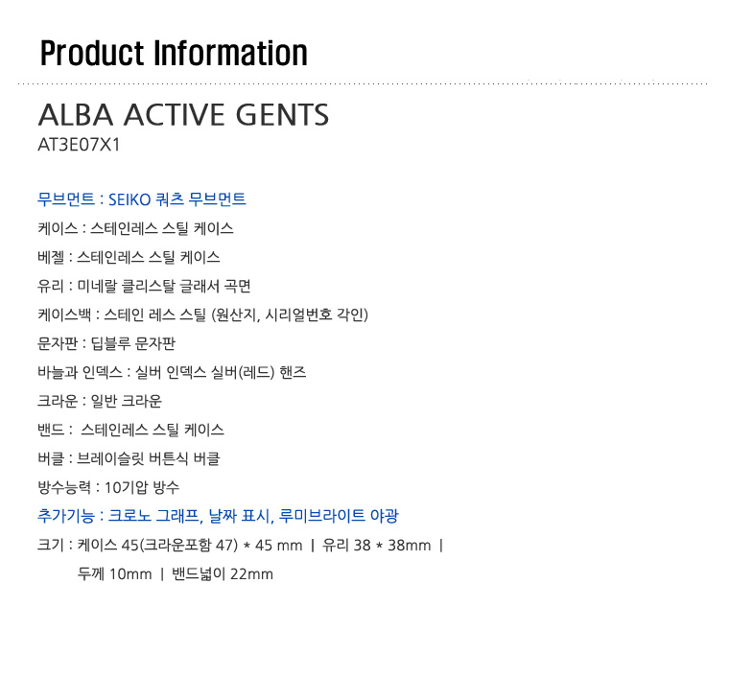This screenshot has height=700, width=729.
Task: Click the 베젤 specification line
Action: (129, 257)
